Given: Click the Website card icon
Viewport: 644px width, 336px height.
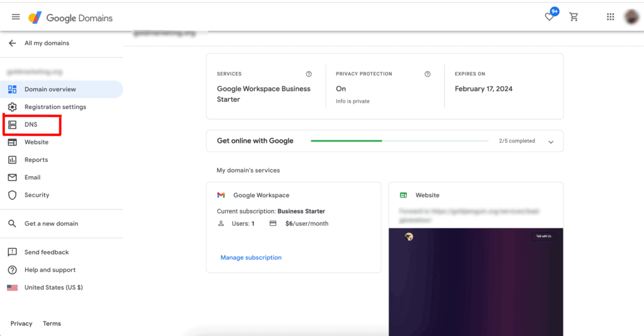Looking at the screenshot, I should point(403,195).
